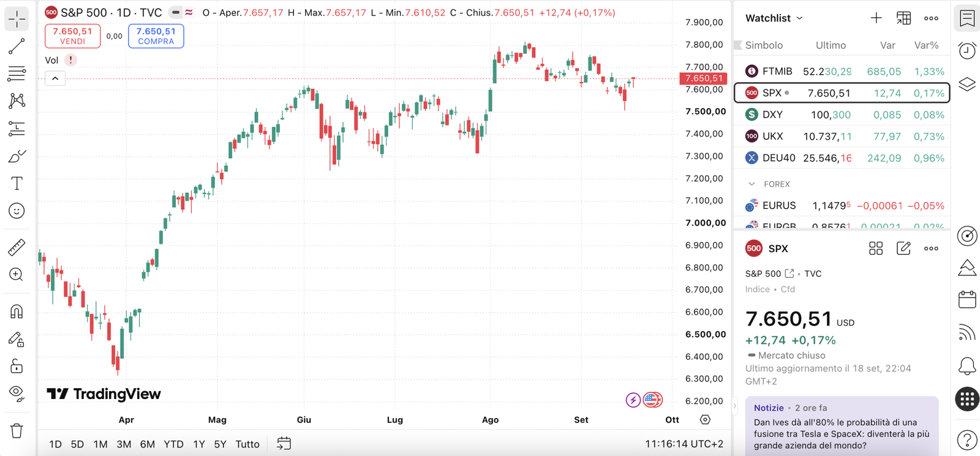Open the Watchlist dropdown menu
Viewport: 980px width, 456px height.
point(774,18)
